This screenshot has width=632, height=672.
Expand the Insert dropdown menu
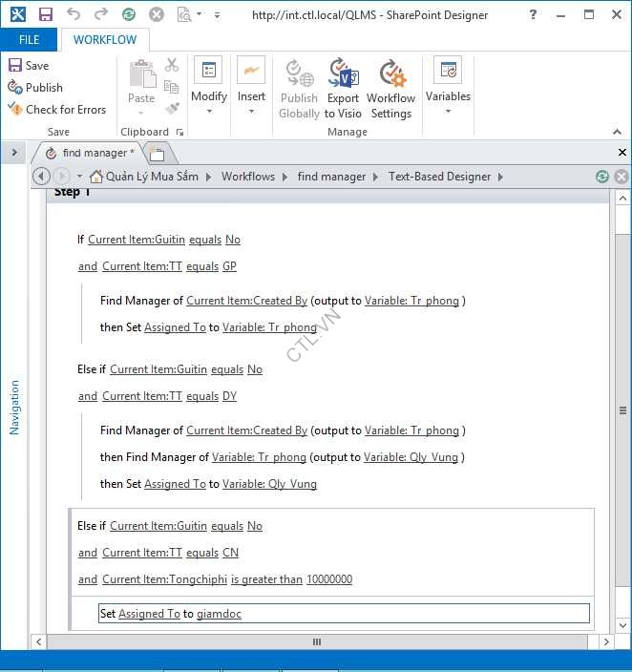251,90
